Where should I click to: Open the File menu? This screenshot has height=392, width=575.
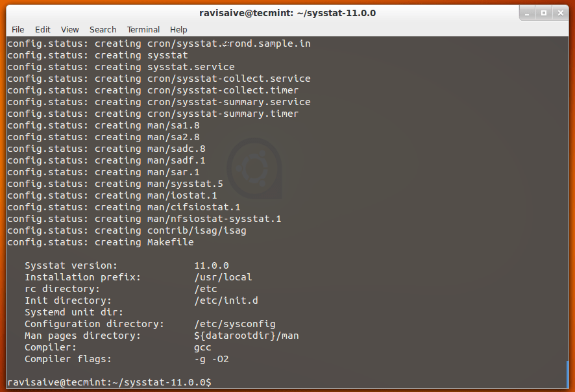coord(18,29)
